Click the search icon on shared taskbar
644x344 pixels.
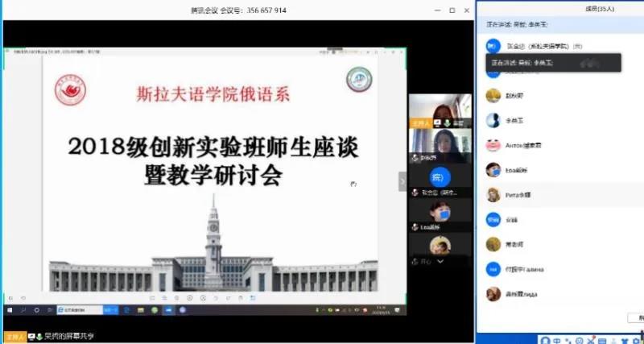(24, 309)
